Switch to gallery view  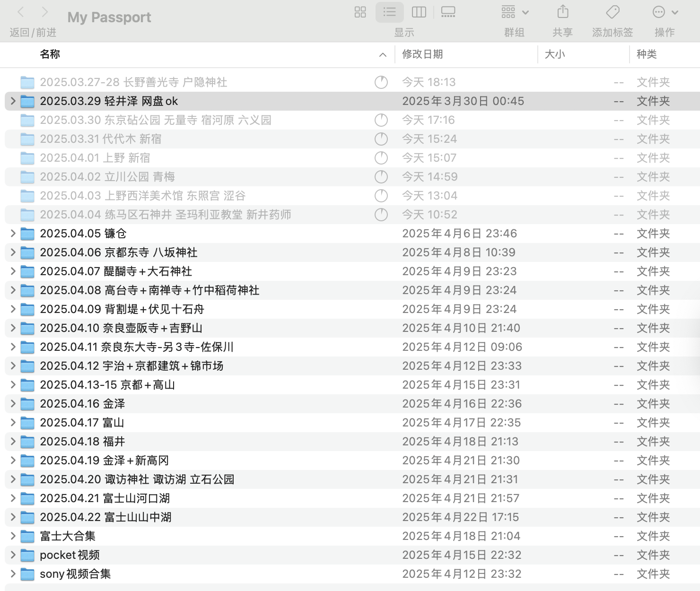(447, 12)
